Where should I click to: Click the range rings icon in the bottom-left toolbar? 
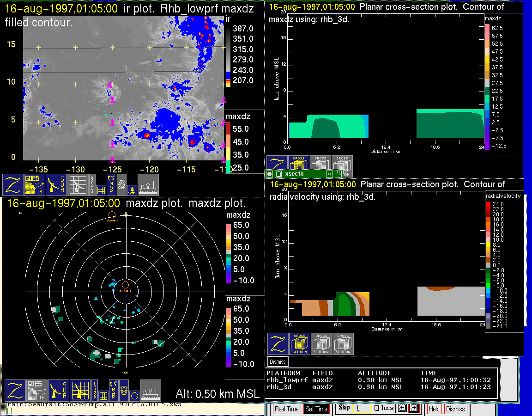[x=124, y=391]
